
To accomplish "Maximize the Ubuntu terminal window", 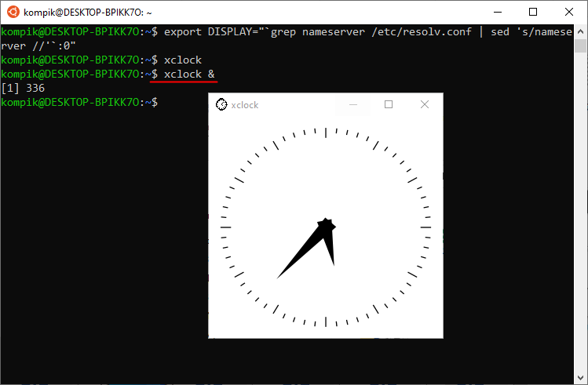I will point(533,12).
